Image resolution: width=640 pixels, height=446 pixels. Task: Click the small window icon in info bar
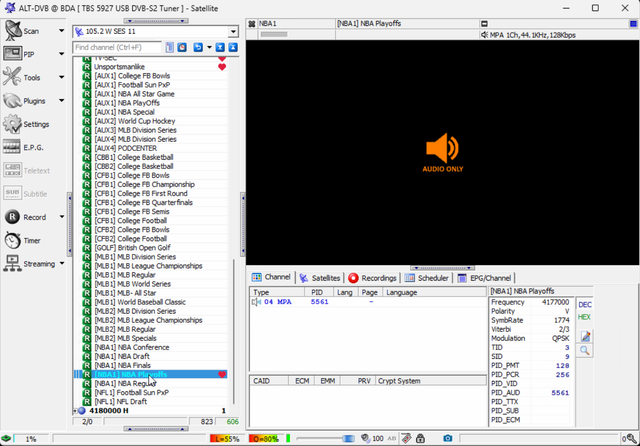tap(484, 24)
